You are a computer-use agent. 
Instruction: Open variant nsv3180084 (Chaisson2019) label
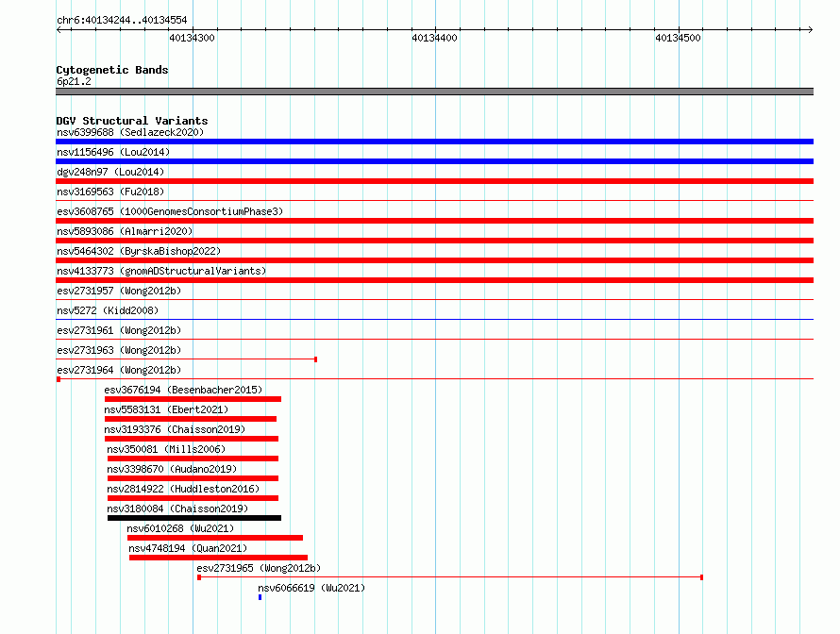[177, 509]
